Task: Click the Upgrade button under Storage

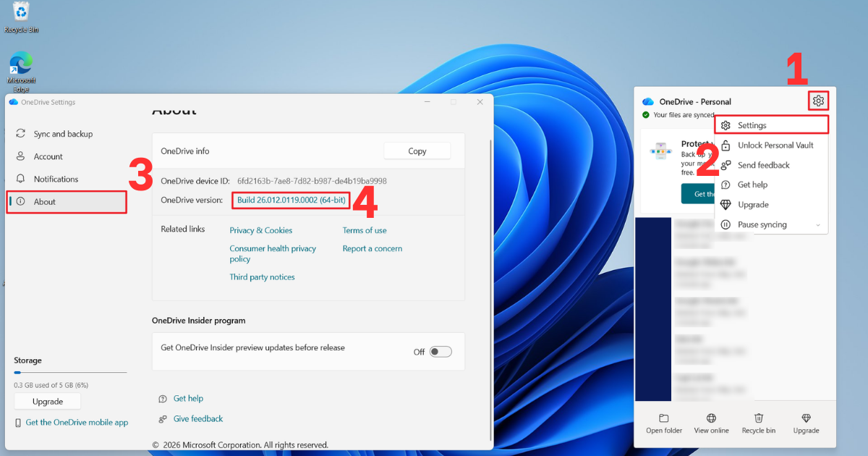Action: pyautogui.click(x=48, y=402)
